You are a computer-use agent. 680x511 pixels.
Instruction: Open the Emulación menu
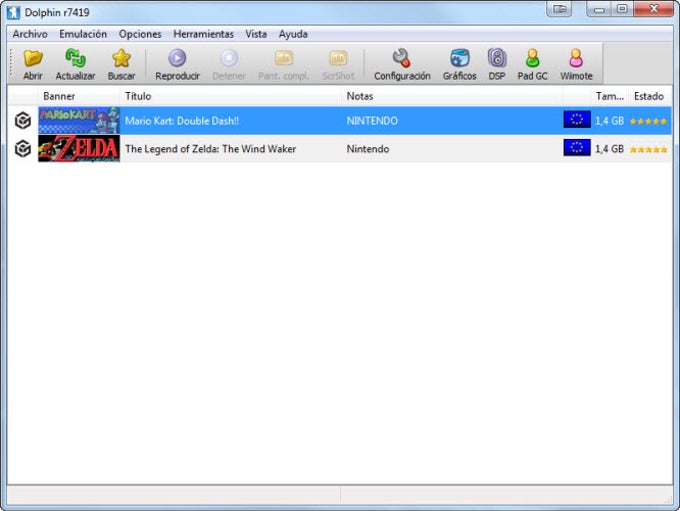(83, 34)
